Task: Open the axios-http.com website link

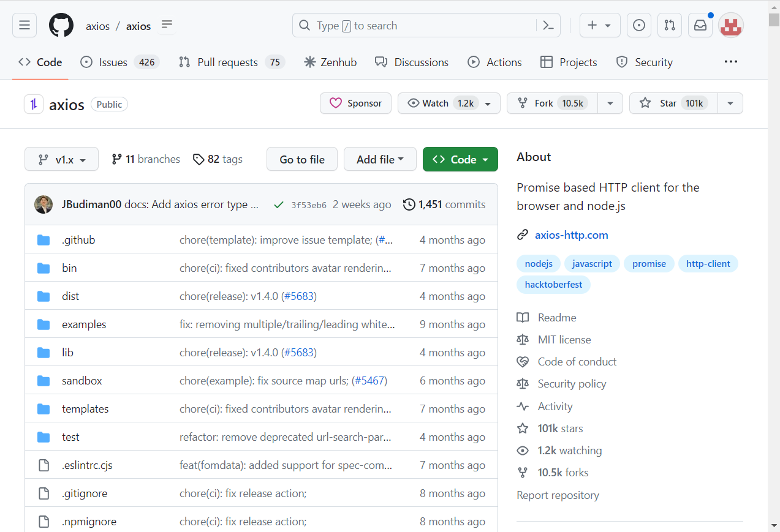Action: (572, 235)
